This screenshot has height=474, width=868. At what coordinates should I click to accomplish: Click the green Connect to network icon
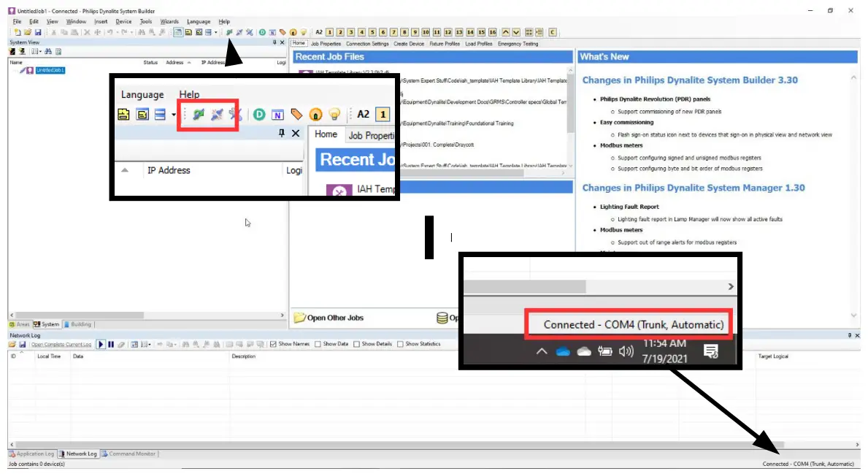tap(229, 33)
